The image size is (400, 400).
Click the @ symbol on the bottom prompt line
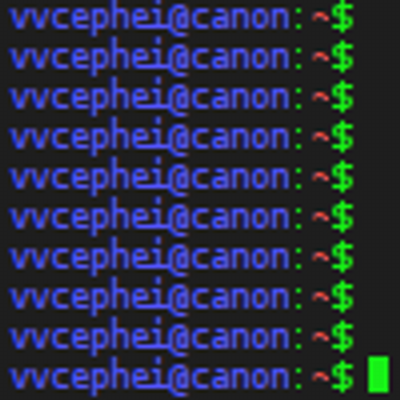pyautogui.click(x=178, y=377)
